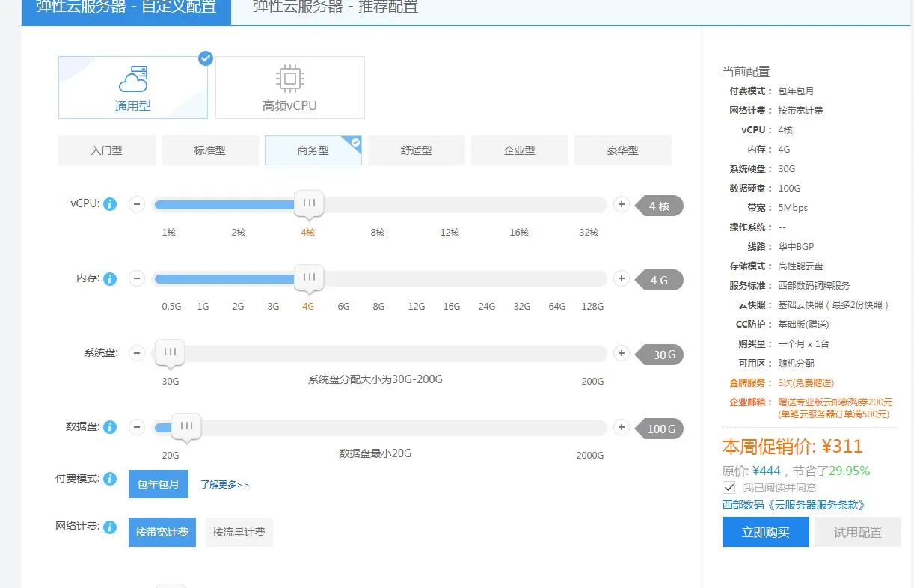Set 内存 to 3G on the scale
The image size is (914, 588).
pos(274,307)
